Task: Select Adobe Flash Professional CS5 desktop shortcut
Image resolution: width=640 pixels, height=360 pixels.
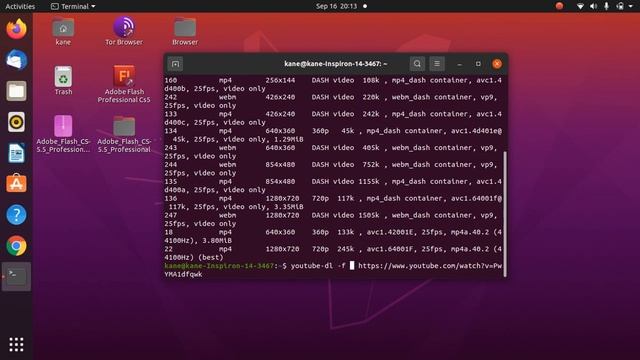Action: (x=124, y=84)
